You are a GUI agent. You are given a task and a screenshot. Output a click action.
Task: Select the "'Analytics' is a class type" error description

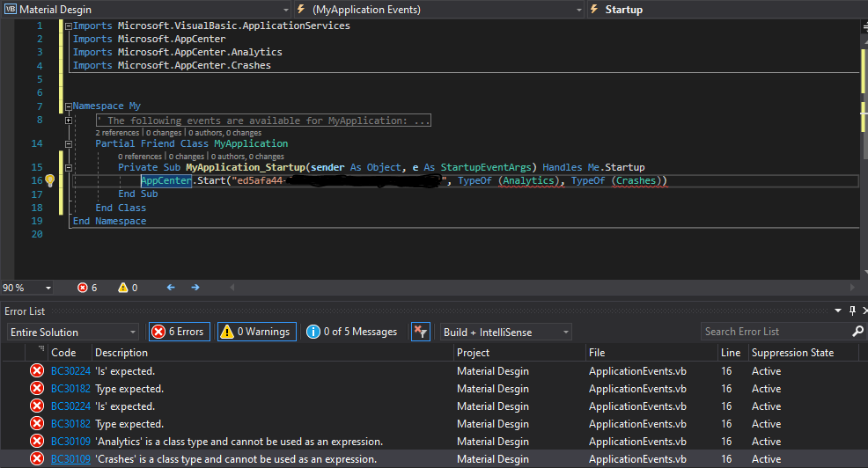pyautogui.click(x=239, y=442)
